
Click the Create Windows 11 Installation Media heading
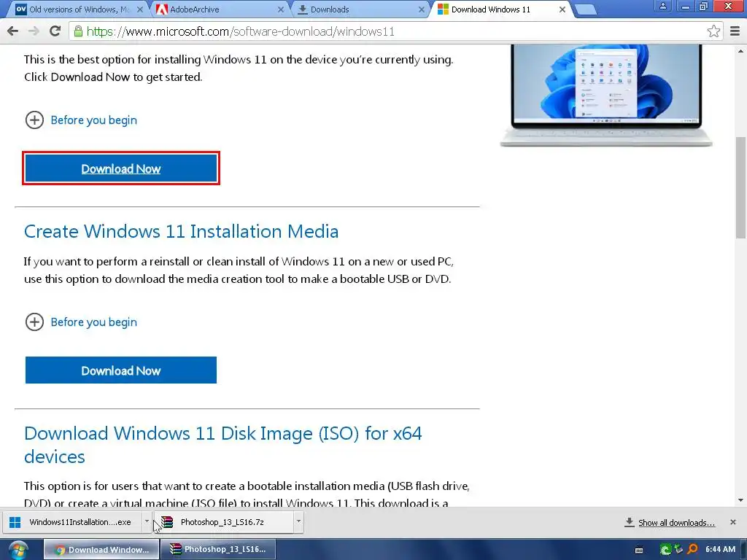click(x=181, y=231)
